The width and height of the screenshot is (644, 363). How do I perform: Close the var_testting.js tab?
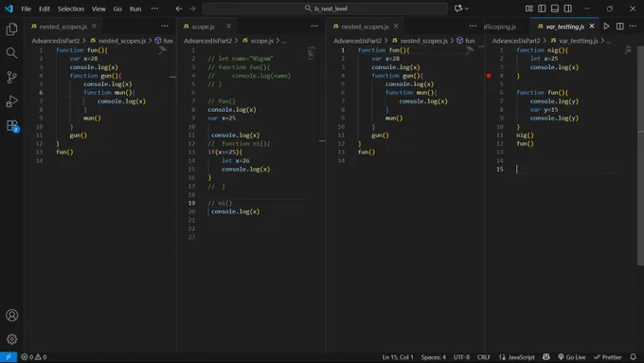(591, 26)
